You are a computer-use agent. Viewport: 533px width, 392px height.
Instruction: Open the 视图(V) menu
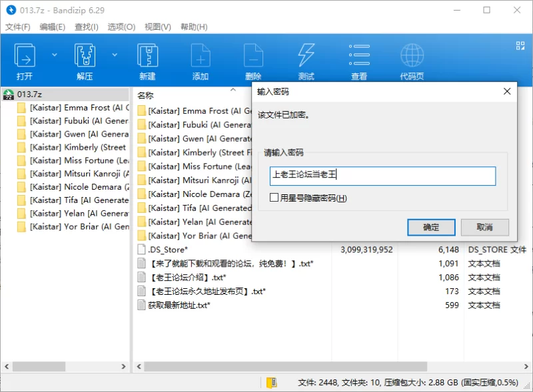(x=158, y=27)
